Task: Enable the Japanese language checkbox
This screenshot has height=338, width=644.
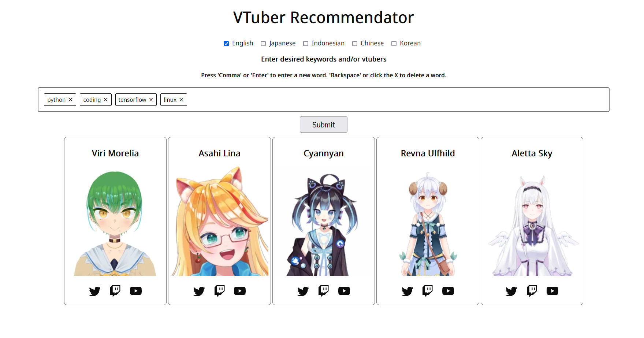Action: (263, 44)
